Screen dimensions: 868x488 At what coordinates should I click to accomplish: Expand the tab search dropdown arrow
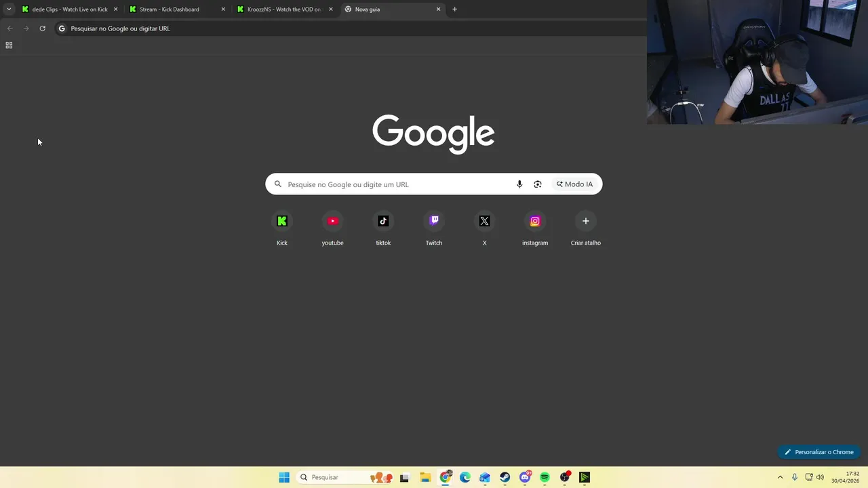[x=9, y=9]
